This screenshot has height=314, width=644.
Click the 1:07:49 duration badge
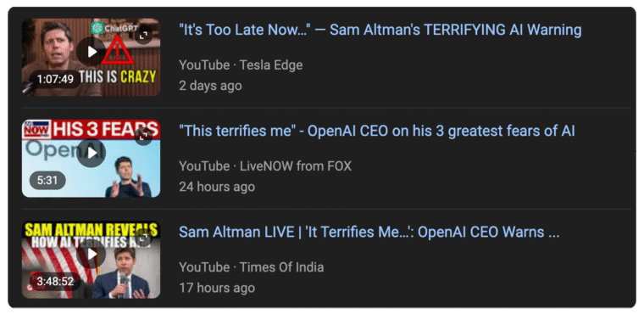click(55, 79)
